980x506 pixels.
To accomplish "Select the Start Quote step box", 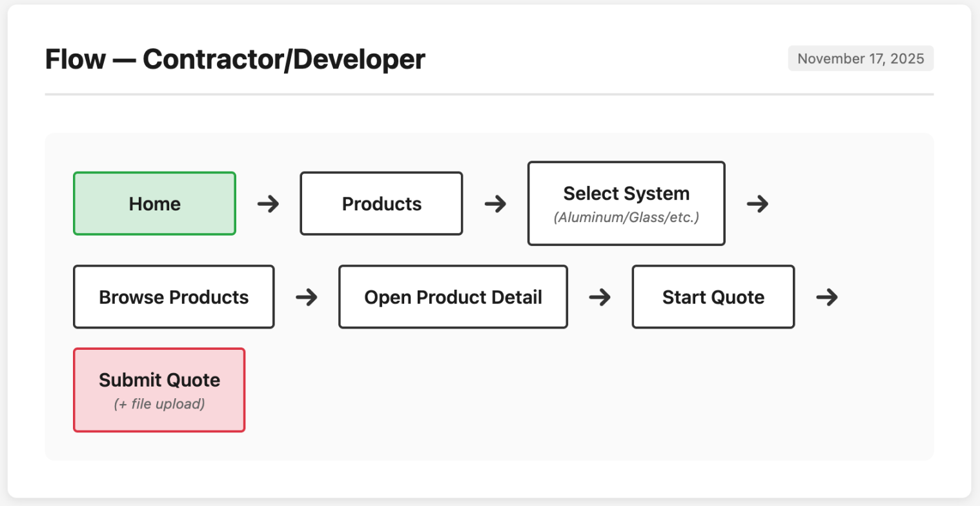I will [x=713, y=297].
